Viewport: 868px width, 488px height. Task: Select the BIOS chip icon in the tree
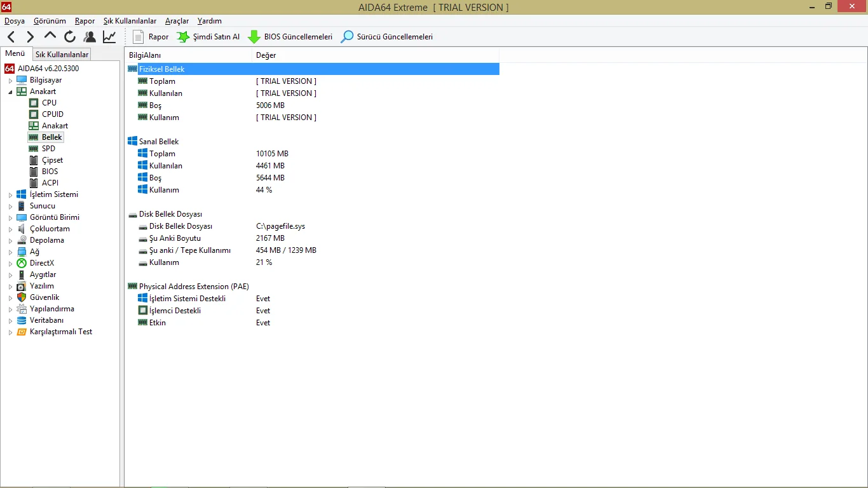pyautogui.click(x=34, y=172)
